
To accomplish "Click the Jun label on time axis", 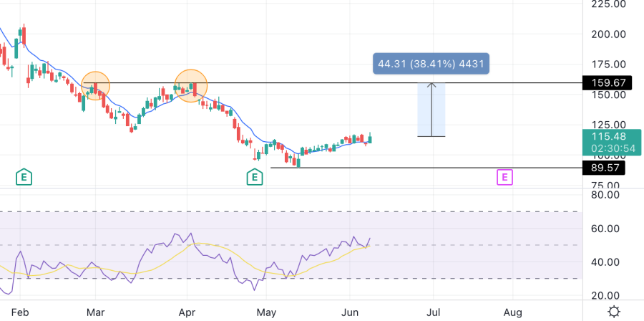I will pos(350,312).
